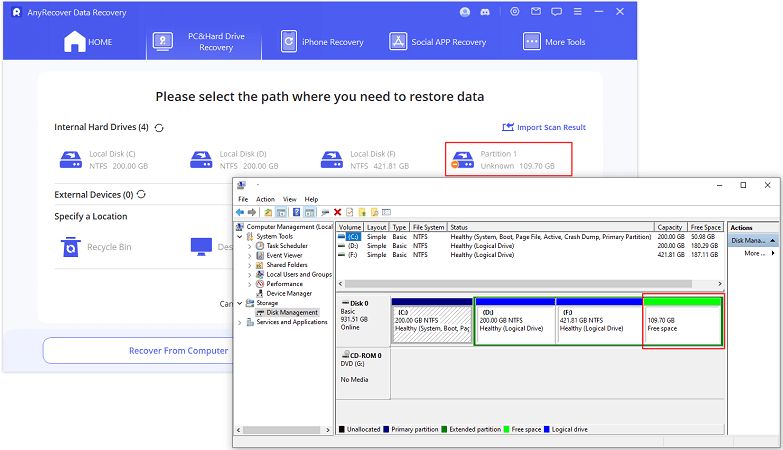Open Action menu in Computer Management
The height and width of the screenshot is (450, 783).
pyautogui.click(x=265, y=199)
